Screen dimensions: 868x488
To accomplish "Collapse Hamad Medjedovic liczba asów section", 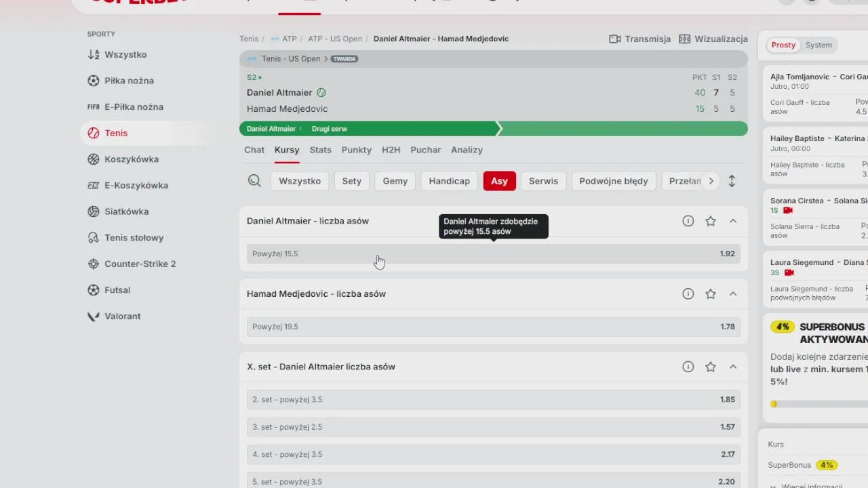I will (733, 294).
